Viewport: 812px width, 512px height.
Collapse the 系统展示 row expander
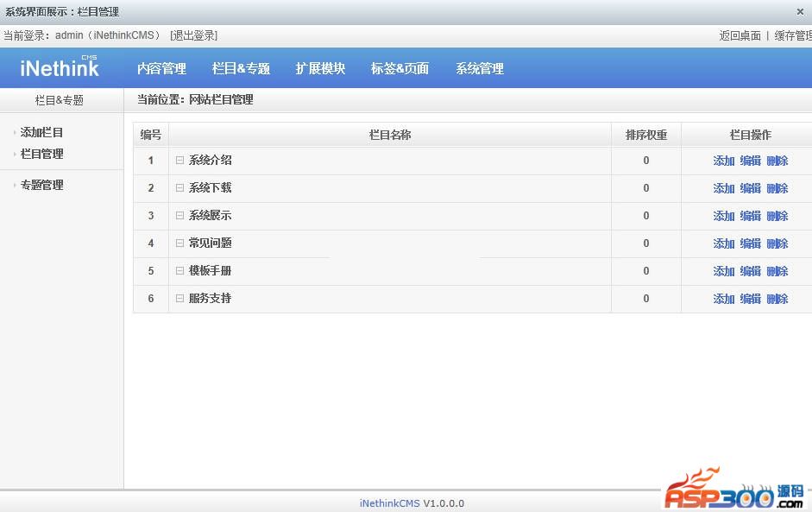[x=179, y=215]
